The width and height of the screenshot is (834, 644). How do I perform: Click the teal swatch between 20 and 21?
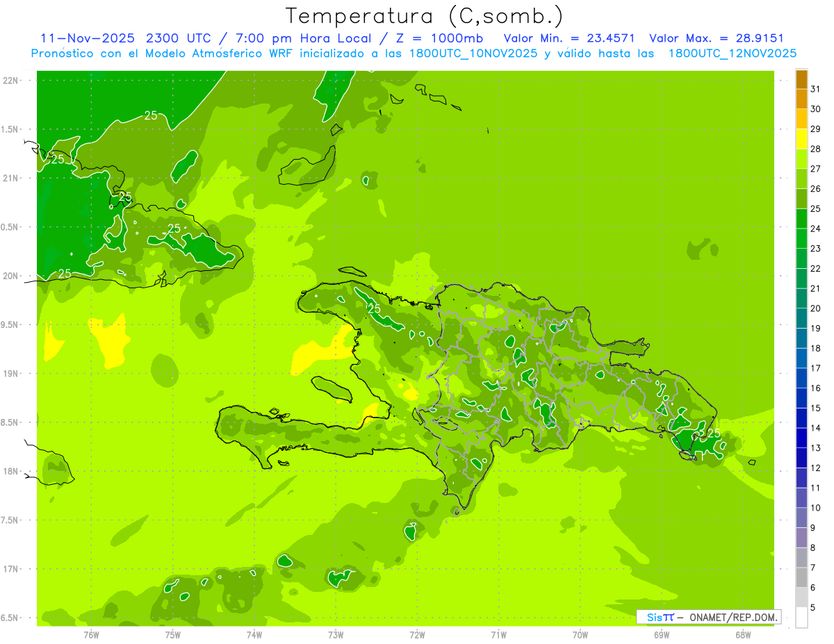tap(801, 298)
